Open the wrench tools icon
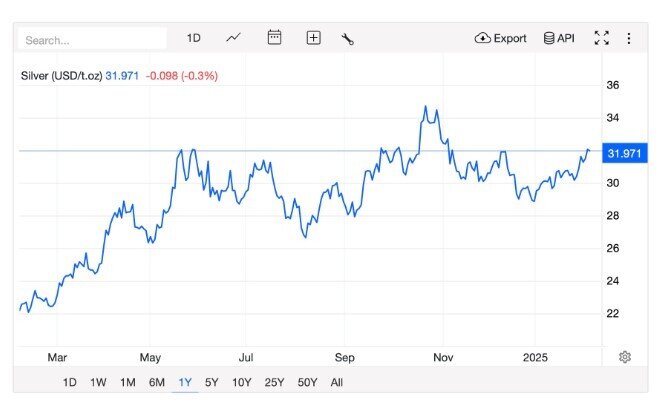Image resolution: width=660 pixels, height=404 pixels. click(x=347, y=39)
